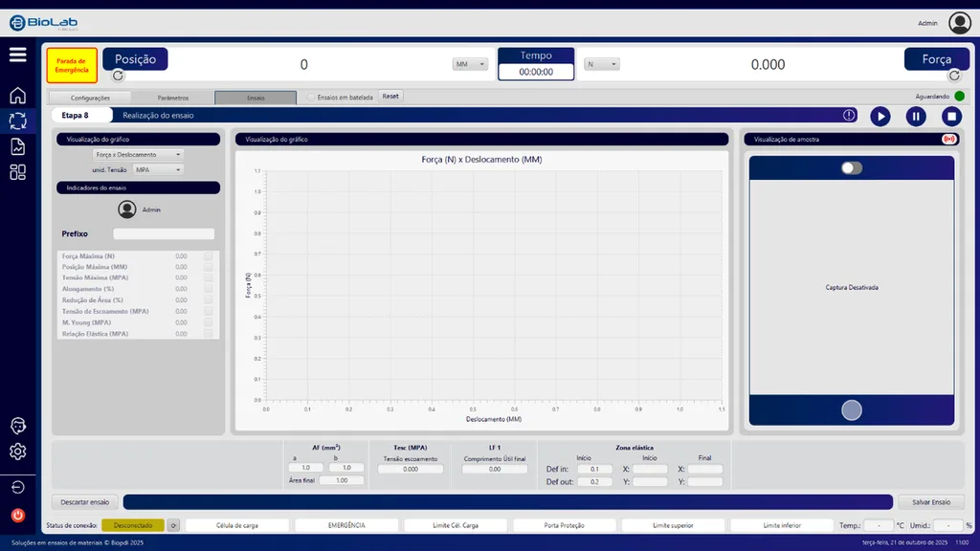Open the Admin profile avatar in header
This screenshot has height=551, width=980.
click(x=959, y=23)
